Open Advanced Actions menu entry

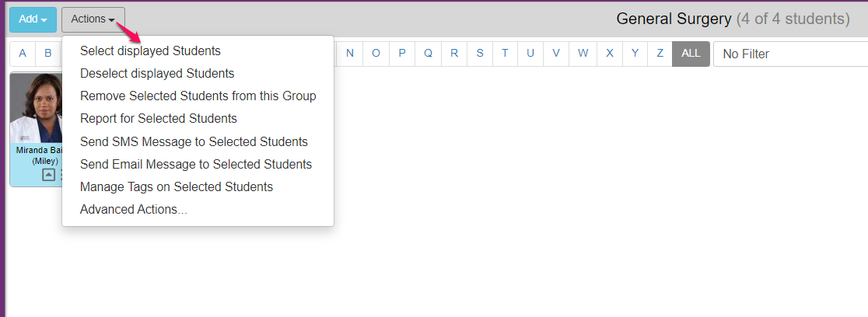pos(133,210)
